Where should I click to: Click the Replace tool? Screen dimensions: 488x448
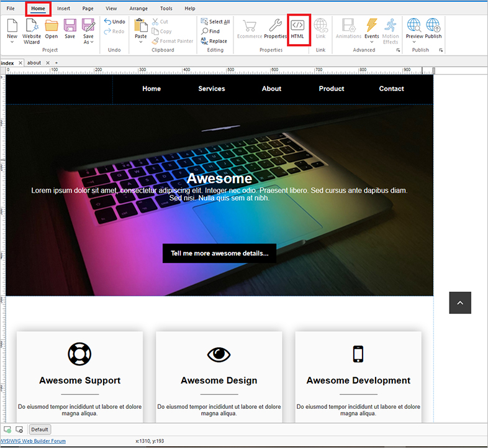(214, 41)
